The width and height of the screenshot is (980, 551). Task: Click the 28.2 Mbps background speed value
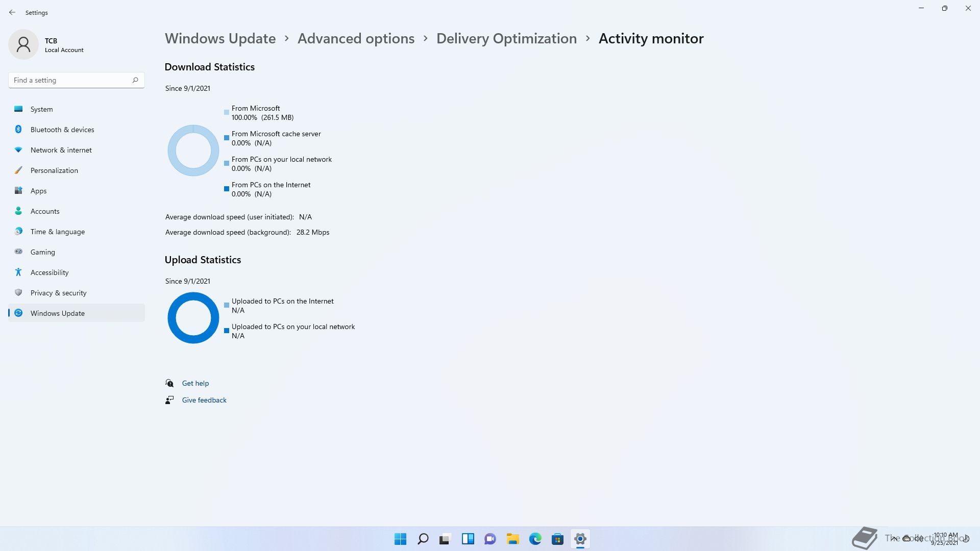(313, 232)
